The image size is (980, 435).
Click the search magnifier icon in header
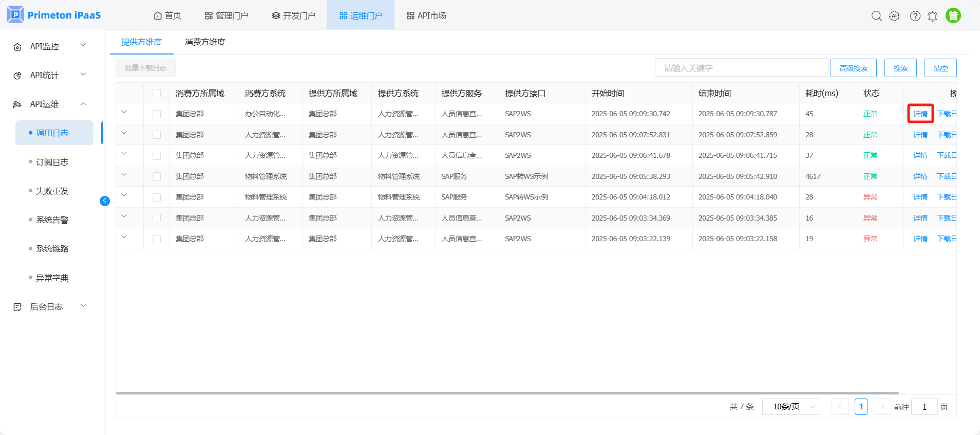pos(876,16)
